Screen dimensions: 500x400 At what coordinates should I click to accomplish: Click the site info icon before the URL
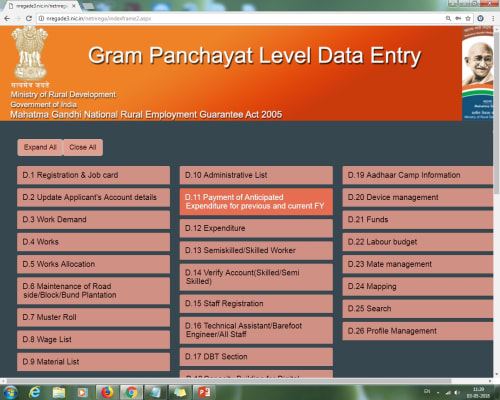(41, 18)
